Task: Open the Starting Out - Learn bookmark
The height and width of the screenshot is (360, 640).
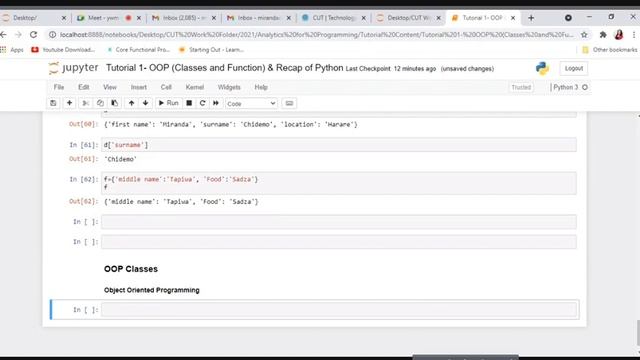Action: [211, 50]
